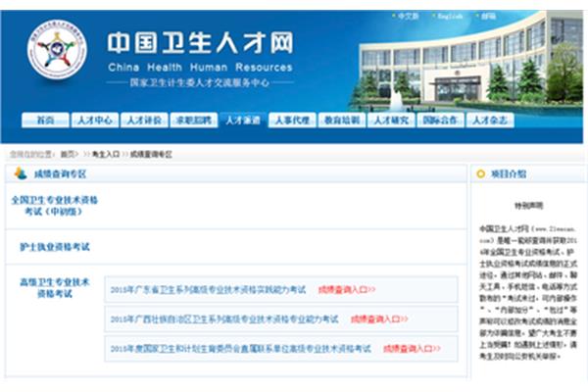Screen dimensions: 588x392
Task: Select the 护士执业资格考试 category
Action: point(55,247)
